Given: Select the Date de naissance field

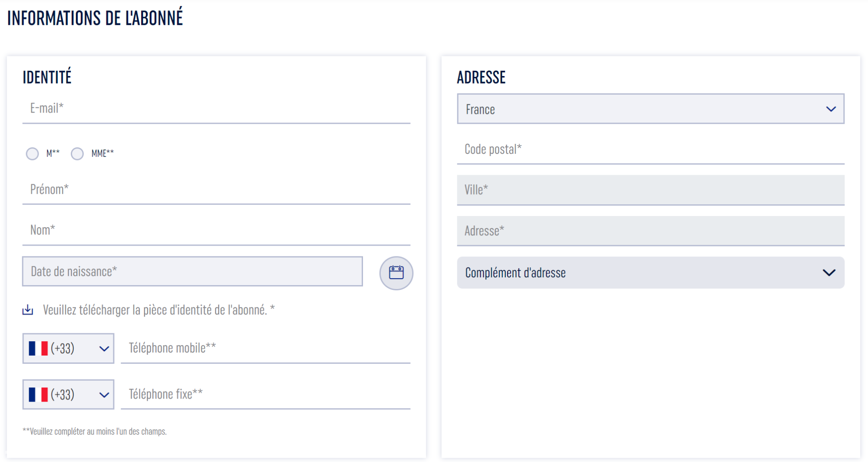Looking at the screenshot, I should click(192, 271).
